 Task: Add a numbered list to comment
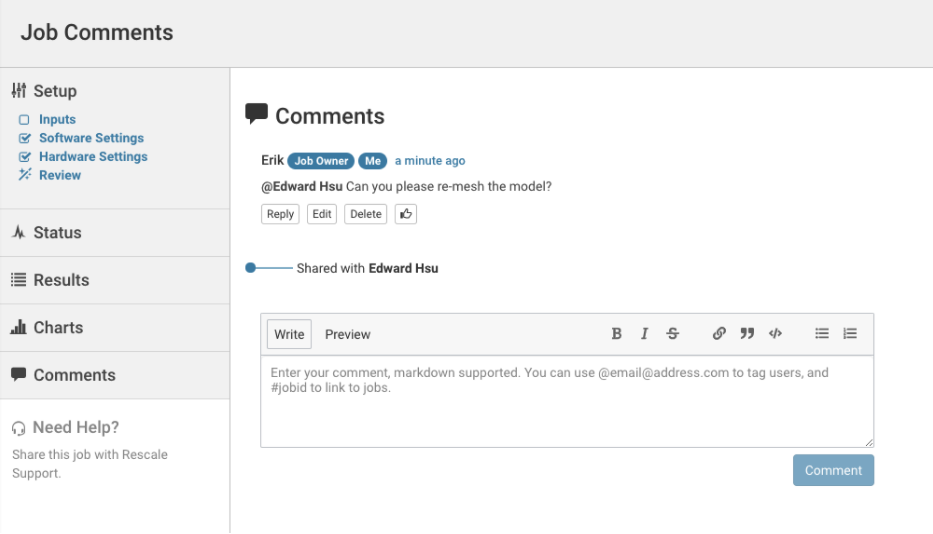tap(850, 334)
